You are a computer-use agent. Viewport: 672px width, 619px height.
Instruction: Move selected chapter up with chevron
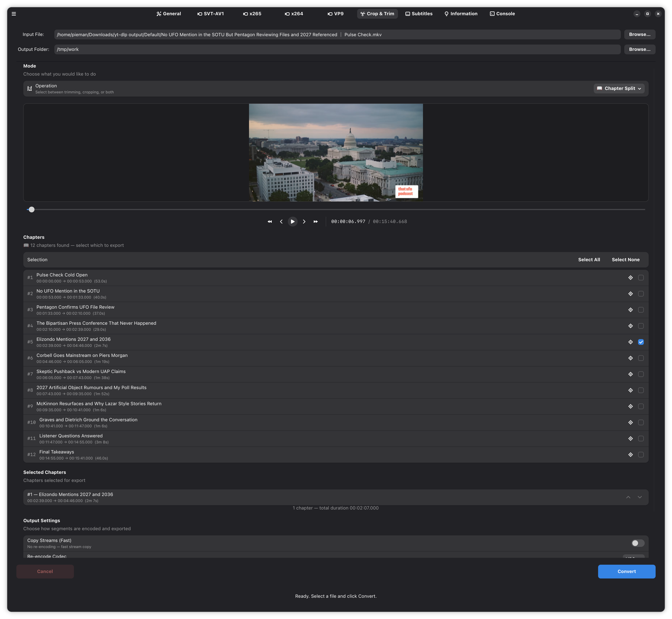(x=628, y=497)
